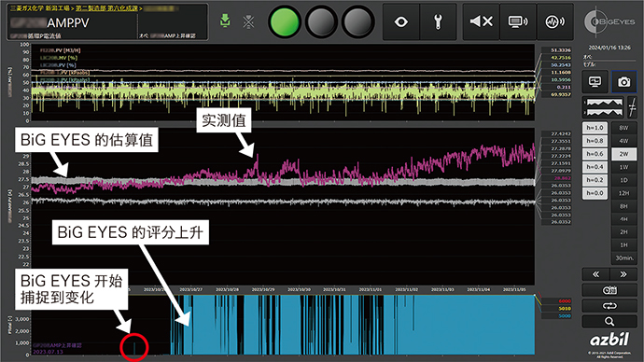Select the 4W time range
This screenshot has height=362, width=644.
[x=623, y=141]
